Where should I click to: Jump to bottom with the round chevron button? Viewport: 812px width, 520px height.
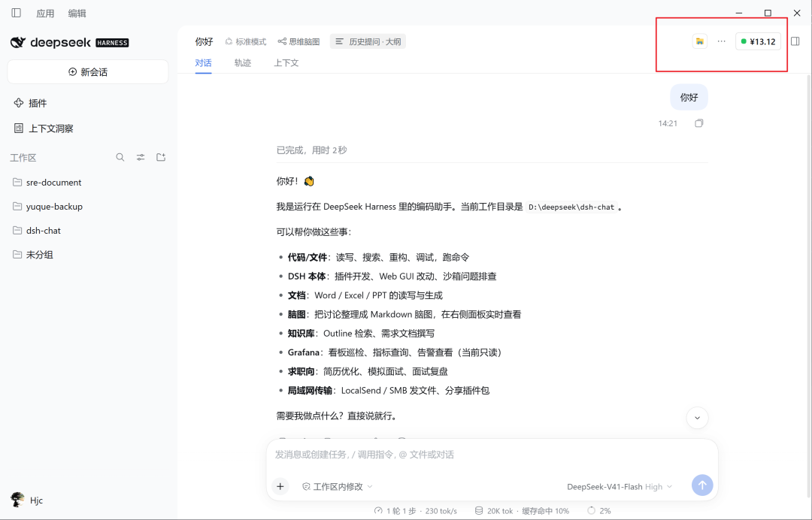tap(697, 418)
